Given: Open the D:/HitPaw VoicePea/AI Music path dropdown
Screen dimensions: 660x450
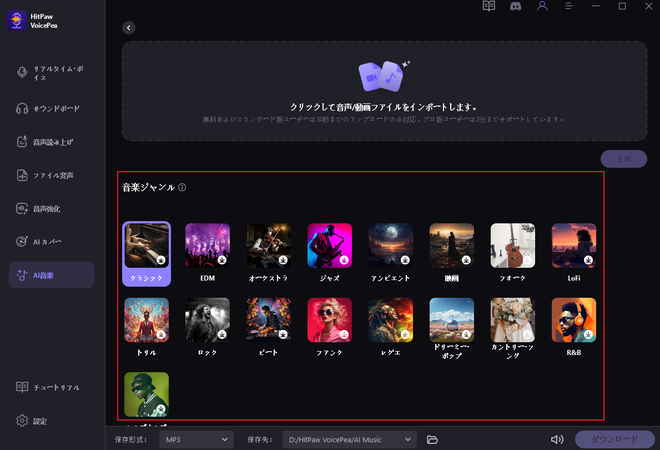Looking at the screenshot, I should click(349, 439).
